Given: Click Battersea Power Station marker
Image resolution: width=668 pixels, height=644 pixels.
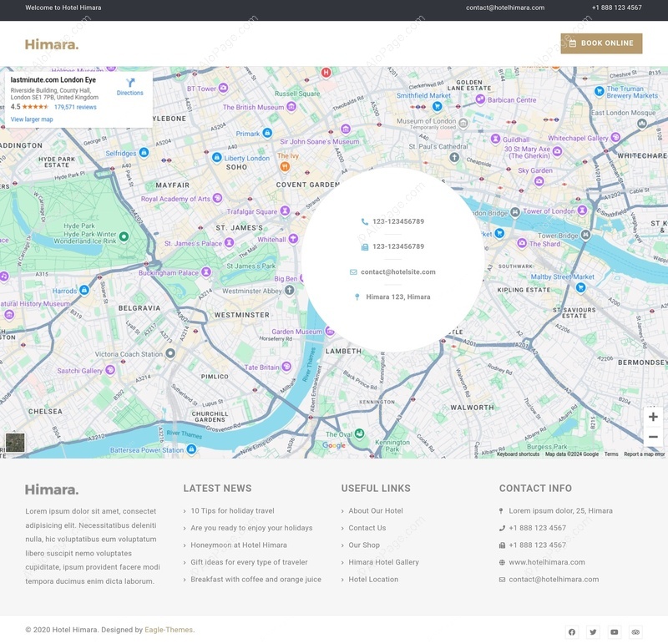Looking at the screenshot, I should coord(192,449).
